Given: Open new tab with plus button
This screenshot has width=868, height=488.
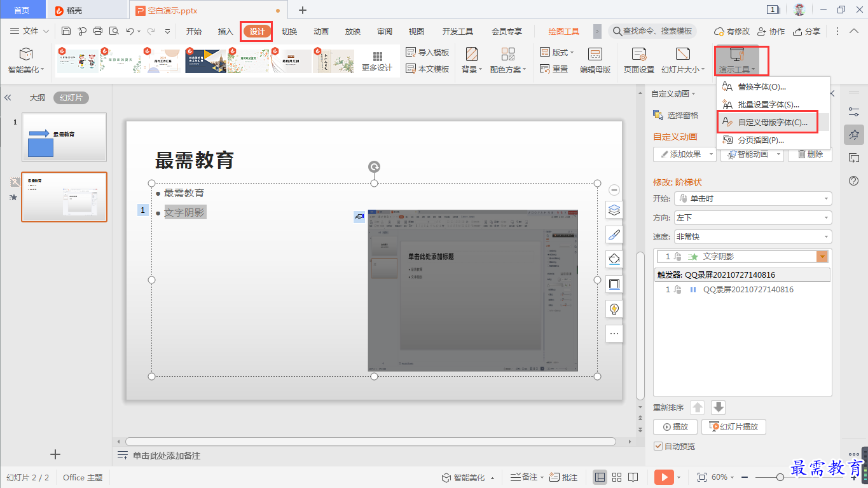Looking at the screenshot, I should [303, 10].
